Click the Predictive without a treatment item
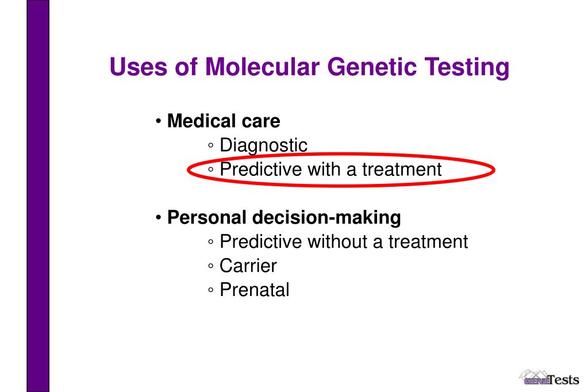 tap(344, 241)
